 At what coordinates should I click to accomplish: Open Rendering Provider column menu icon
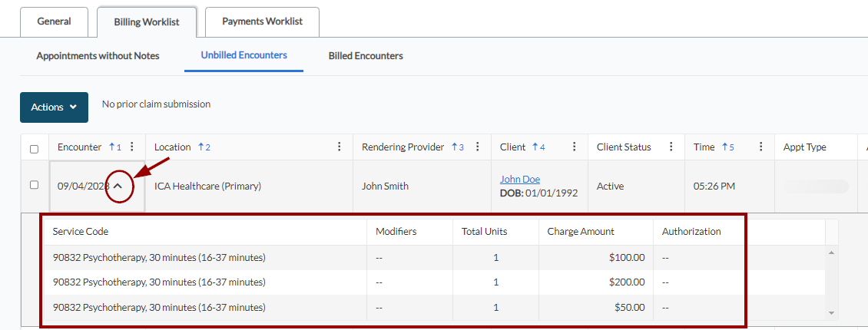478,147
